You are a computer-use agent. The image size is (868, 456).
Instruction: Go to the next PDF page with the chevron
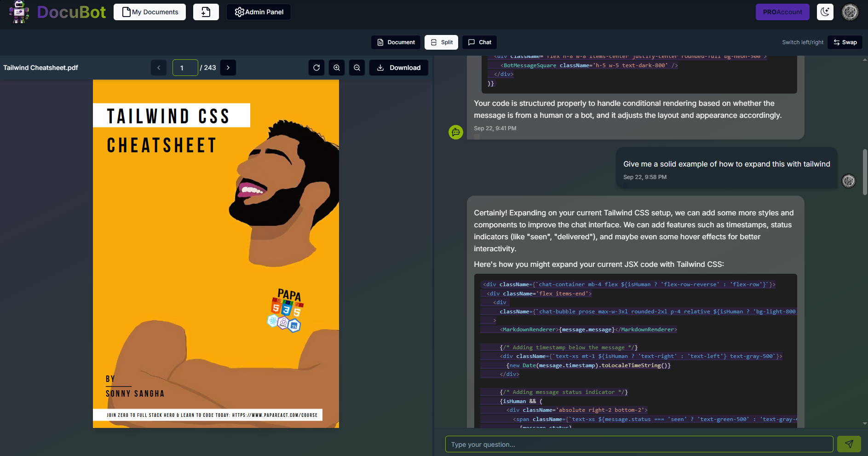coord(228,68)
